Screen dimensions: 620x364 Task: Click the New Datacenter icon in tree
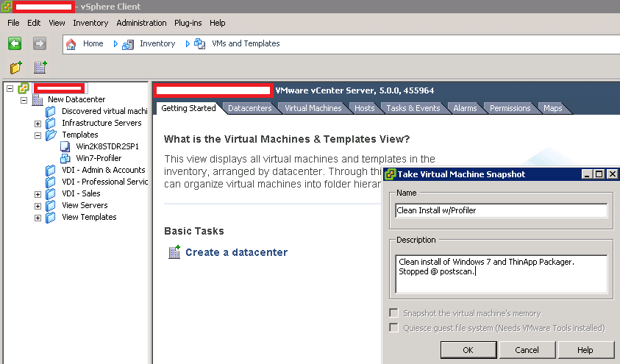[38, 99]
